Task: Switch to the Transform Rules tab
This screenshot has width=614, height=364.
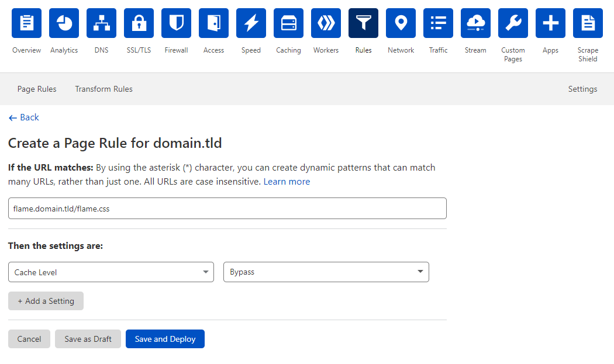Action: tap(104, 89)
